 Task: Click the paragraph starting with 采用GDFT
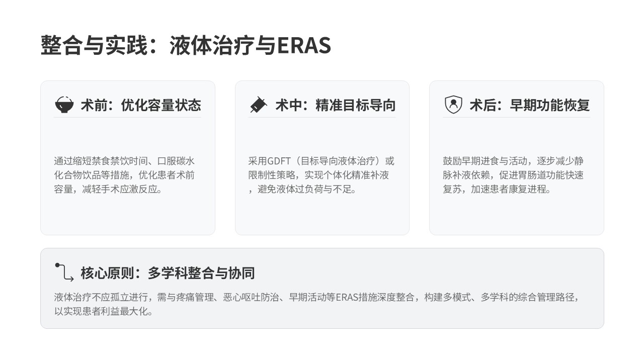point(321,175)
